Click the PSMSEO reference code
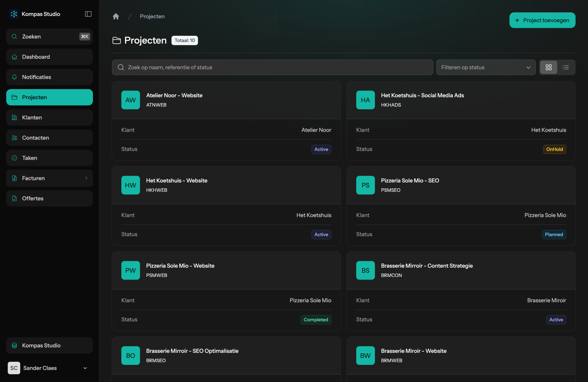 point(391,190)
